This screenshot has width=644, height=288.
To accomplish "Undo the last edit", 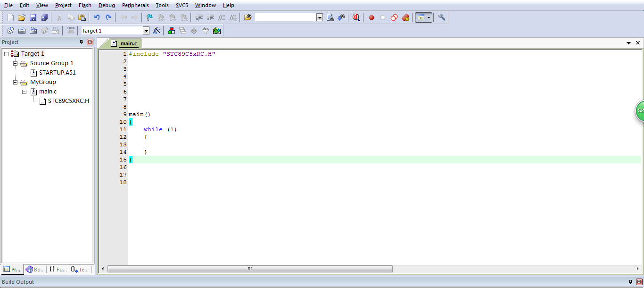I will [x=97, y=17].
